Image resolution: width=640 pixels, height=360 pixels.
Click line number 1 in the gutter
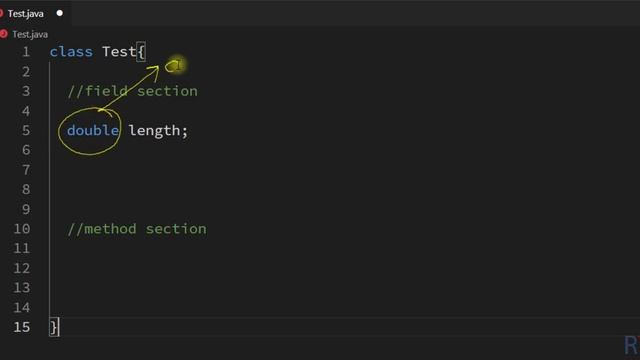tap(26, 52)
